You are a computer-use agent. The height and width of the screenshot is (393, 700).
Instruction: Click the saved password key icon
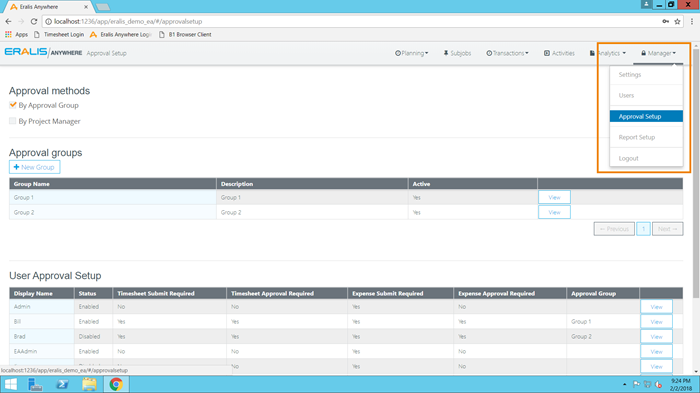pos(666,21)
